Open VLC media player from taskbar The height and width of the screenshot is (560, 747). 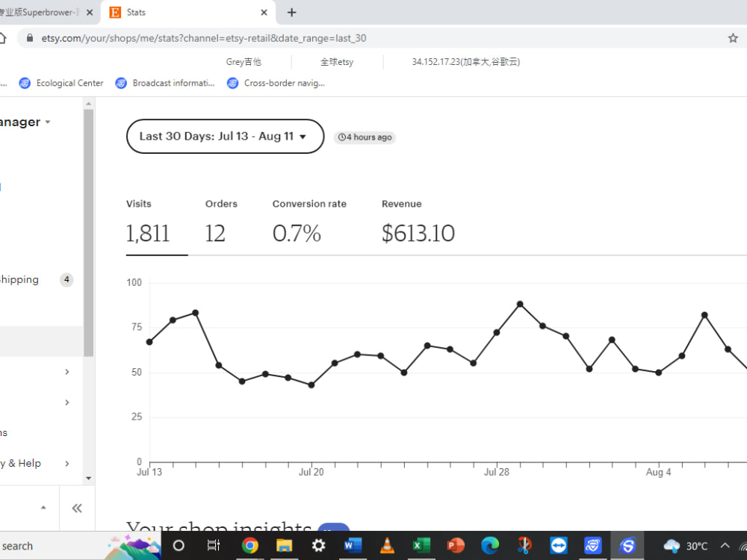pos(387,546)
